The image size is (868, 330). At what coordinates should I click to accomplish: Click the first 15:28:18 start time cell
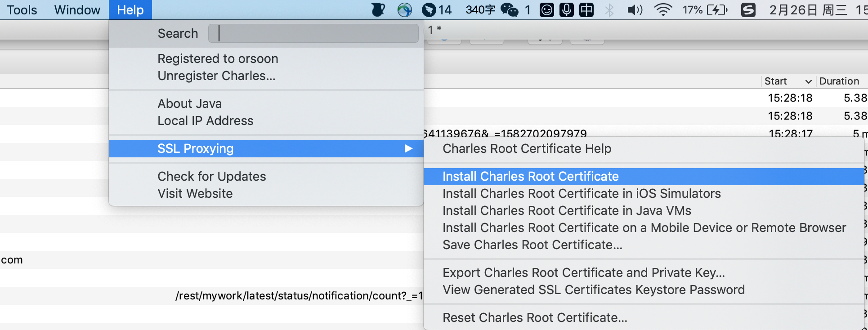click(x=790, y=98)
